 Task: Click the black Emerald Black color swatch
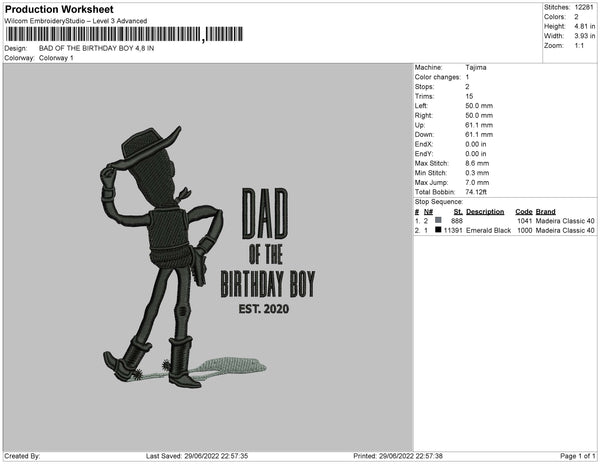coord(438,230)
